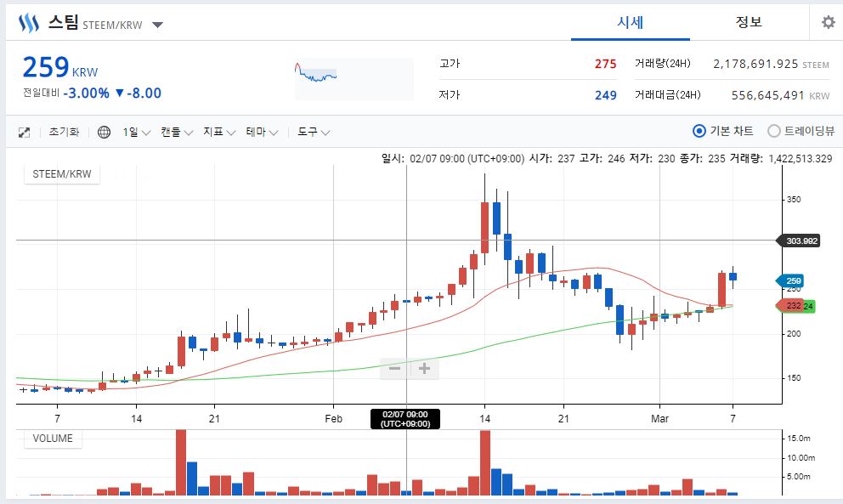Click the 스팀 coin name title
This screenshot has width=843, height=504.
pos(64,22)
